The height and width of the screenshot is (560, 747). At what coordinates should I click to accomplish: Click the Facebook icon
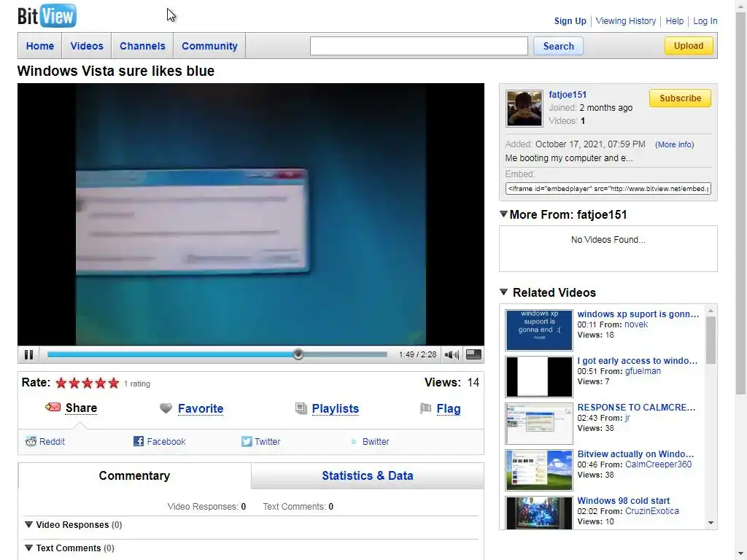(x=138, y=441)
